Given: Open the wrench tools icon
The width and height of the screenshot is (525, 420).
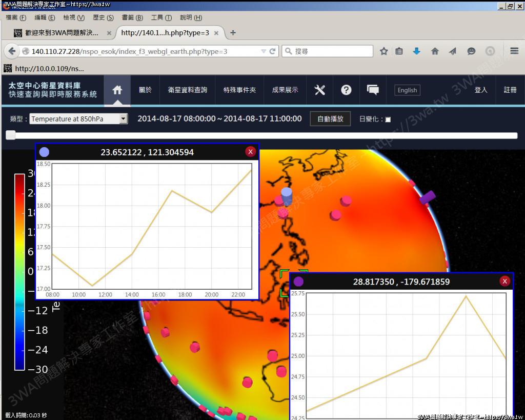Looking at the screenshot, I should tap(320, 90).
